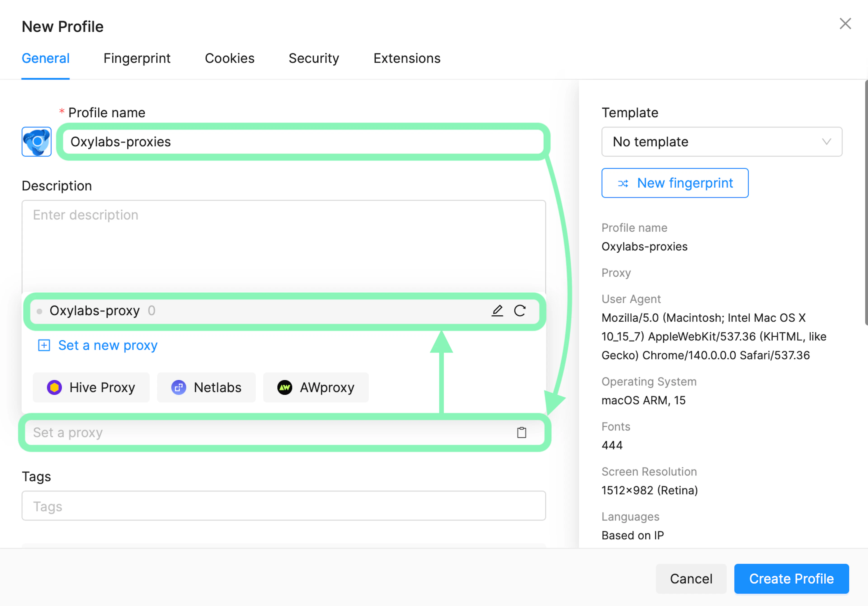
Task: Click the Set a new proxy link
Action: [x=108, y=345]
